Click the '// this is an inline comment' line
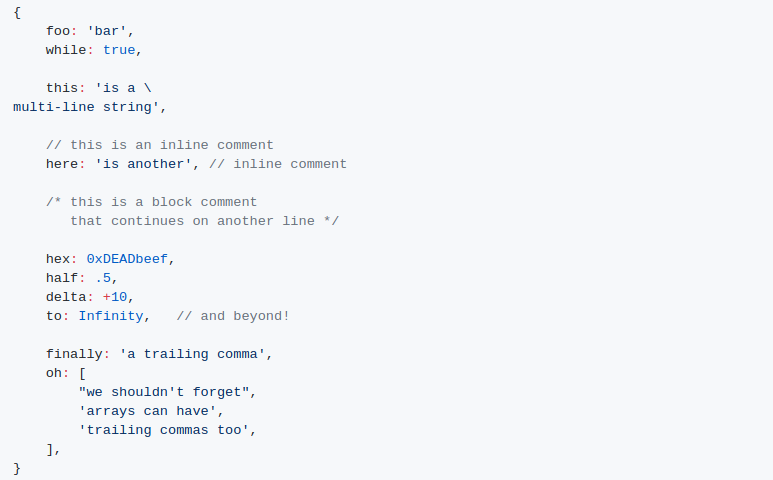Screen dimensions: 773x480 pyautogui.click(x=160, y=145)
